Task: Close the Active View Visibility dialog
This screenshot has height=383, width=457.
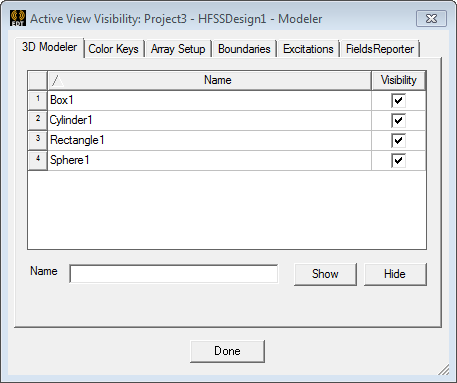Action: coord(431,19)
